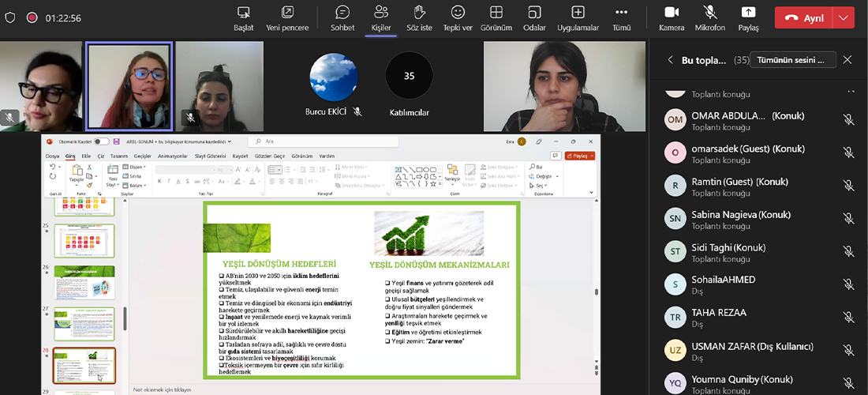
Task: Click mic icon next to omarsadek (Guest)
Action: pyautogui.click(x=848, y=152)
